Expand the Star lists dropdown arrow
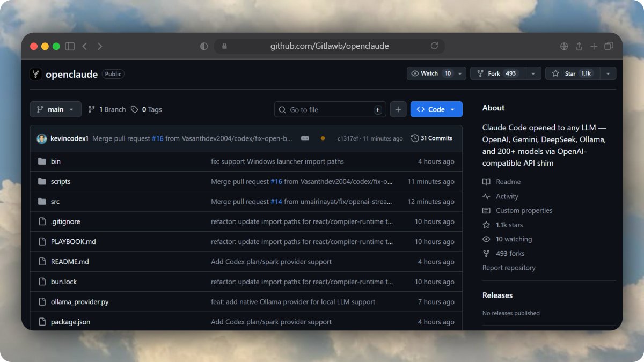The width and height of the screenshot is (644, 362). tap(608, 73)
